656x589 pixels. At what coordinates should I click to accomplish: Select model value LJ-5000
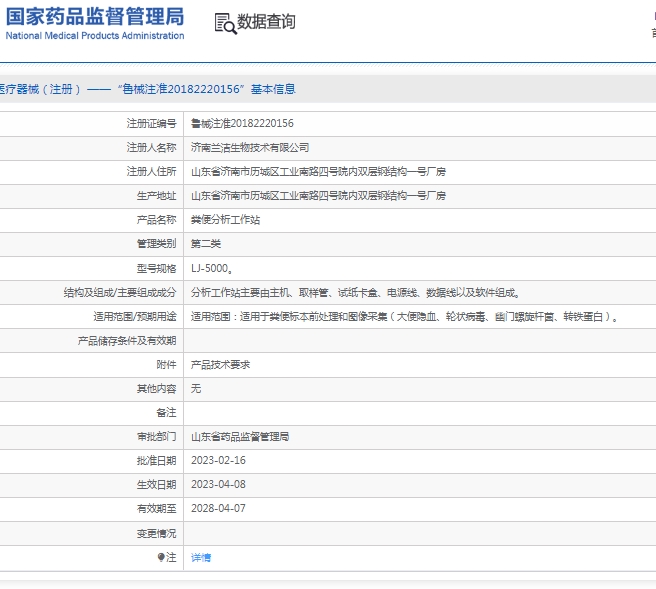212,268
